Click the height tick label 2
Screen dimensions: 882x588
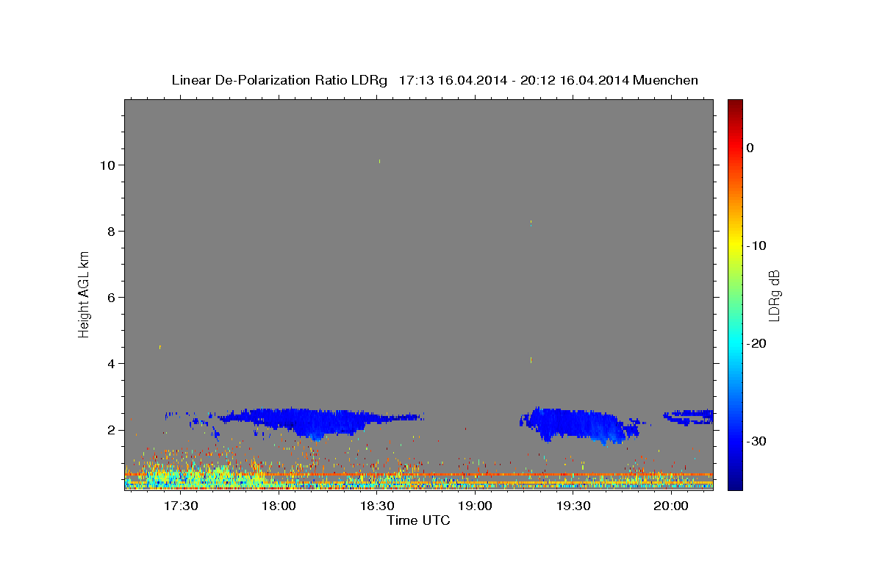click(x=111, y=430)
